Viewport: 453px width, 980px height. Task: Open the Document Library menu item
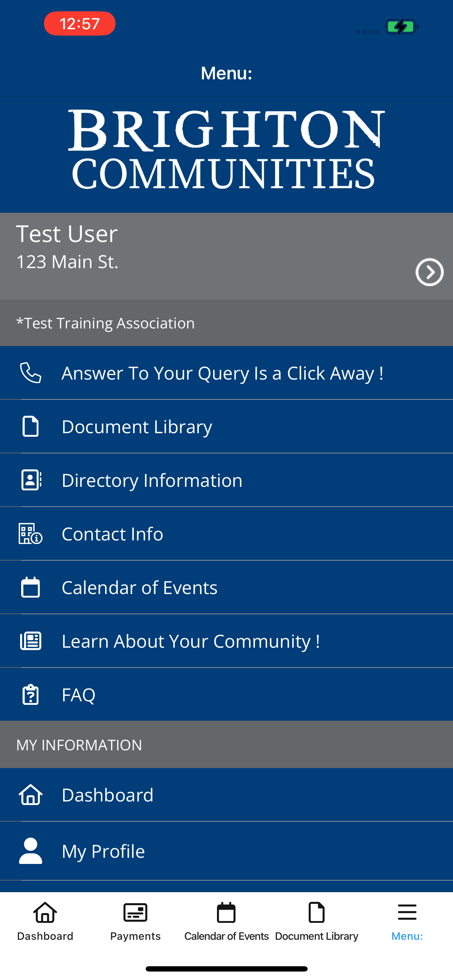226,426
